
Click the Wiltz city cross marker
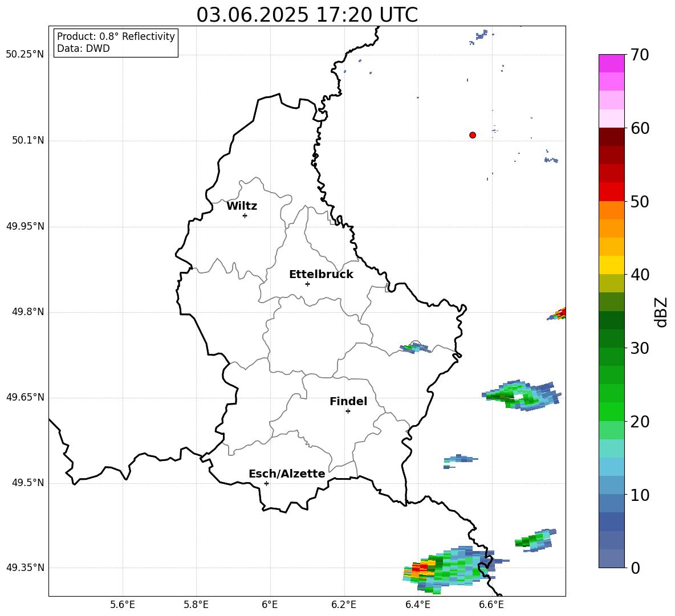(x=245, y=215)
